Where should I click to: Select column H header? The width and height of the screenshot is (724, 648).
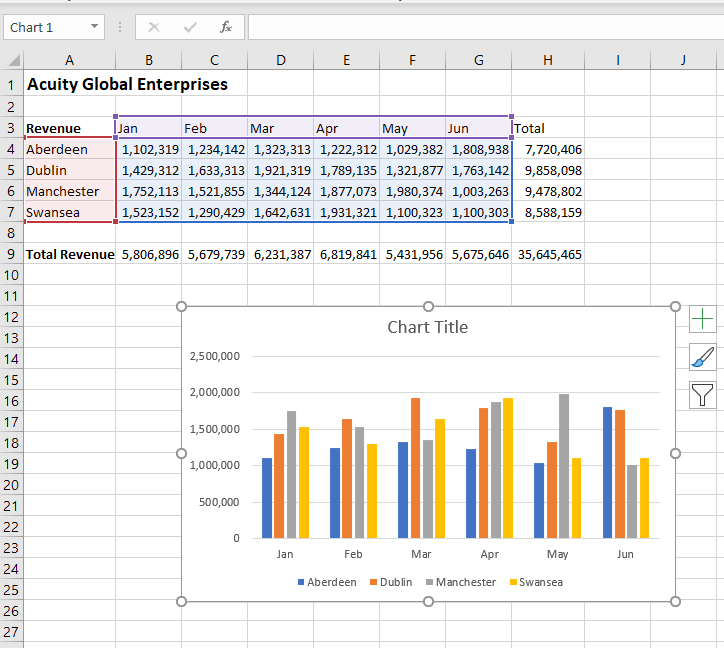pos(548,60)
